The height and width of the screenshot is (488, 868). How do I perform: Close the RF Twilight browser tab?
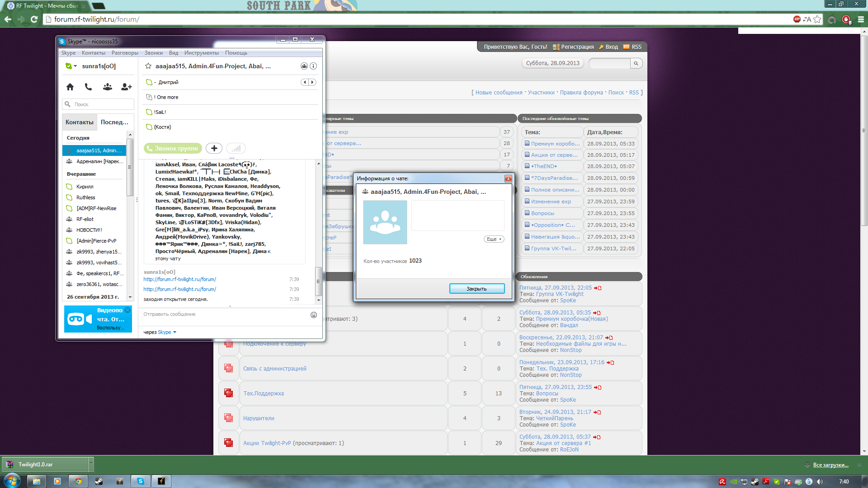(84, 6)
